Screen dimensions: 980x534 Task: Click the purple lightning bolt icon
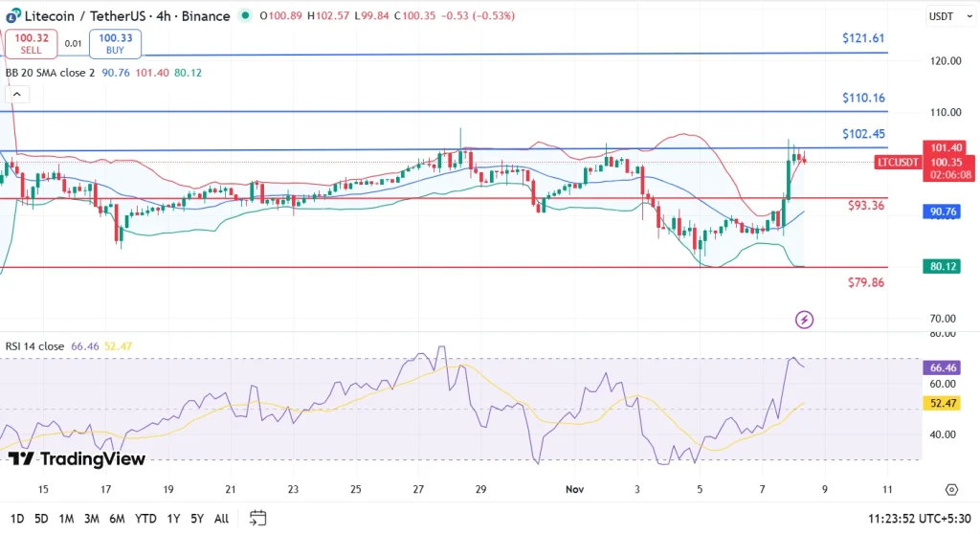804,320
